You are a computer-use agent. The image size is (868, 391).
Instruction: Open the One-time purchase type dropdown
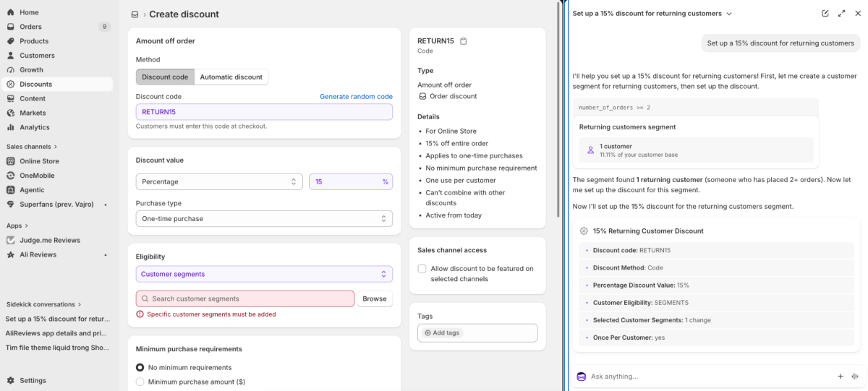pos(264,218)
